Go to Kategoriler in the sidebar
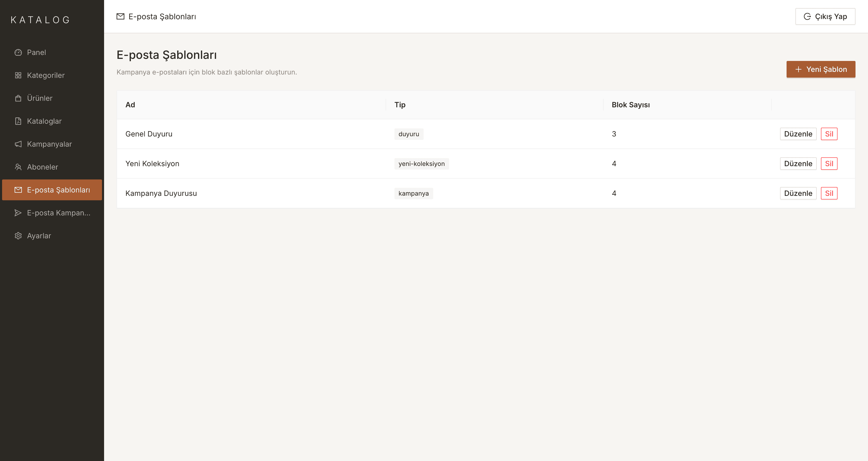 coord(52,75)
